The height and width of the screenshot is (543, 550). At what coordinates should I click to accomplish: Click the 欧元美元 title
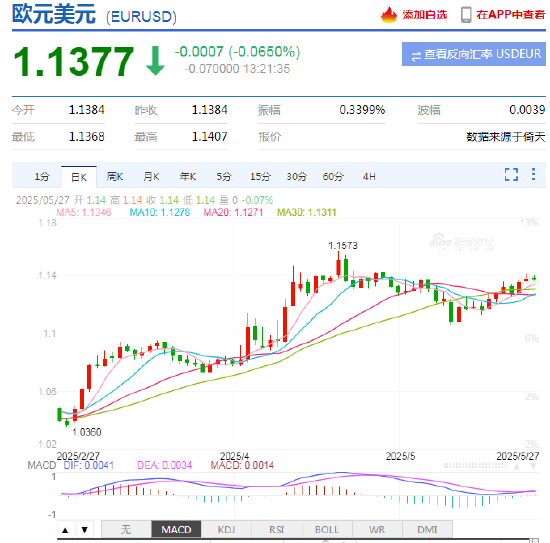[x=54, y=14]
